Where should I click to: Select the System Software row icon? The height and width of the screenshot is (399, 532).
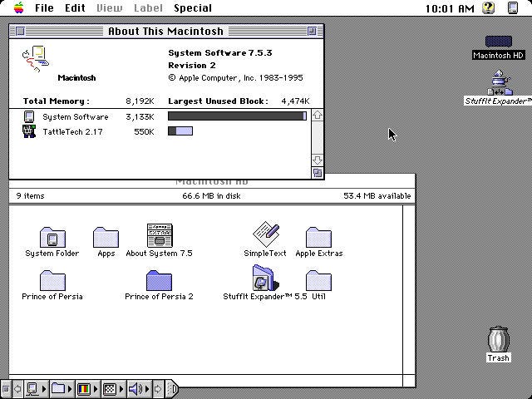tap(29, 116)
